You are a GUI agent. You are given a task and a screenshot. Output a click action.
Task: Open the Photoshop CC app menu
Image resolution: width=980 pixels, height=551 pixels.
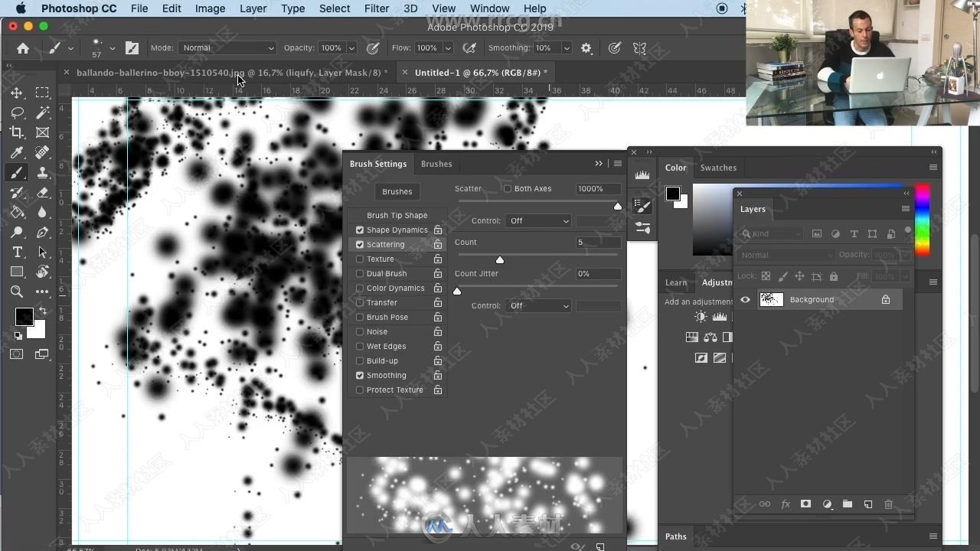pyautogui.click(x=79, y=8)
